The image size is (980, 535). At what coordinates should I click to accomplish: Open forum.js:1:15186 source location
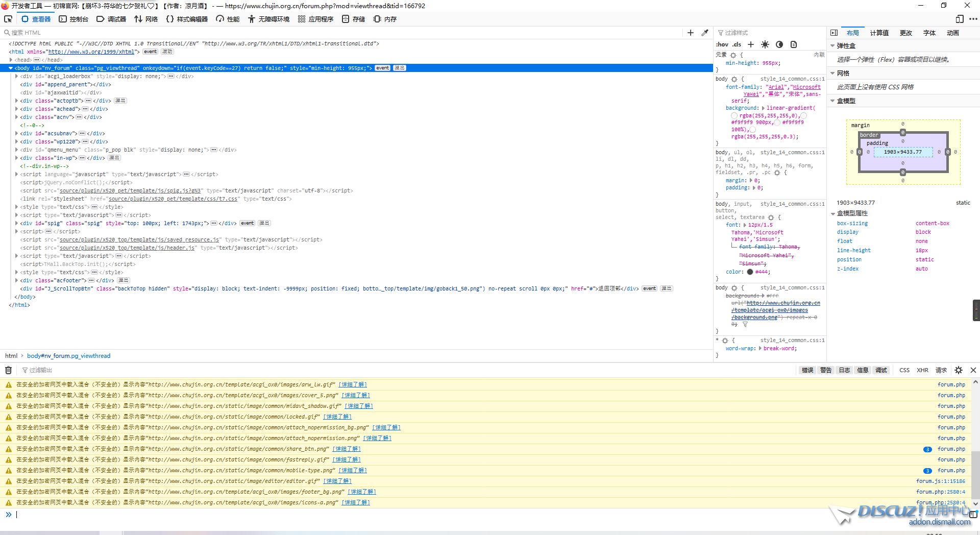tap(941, 481)
